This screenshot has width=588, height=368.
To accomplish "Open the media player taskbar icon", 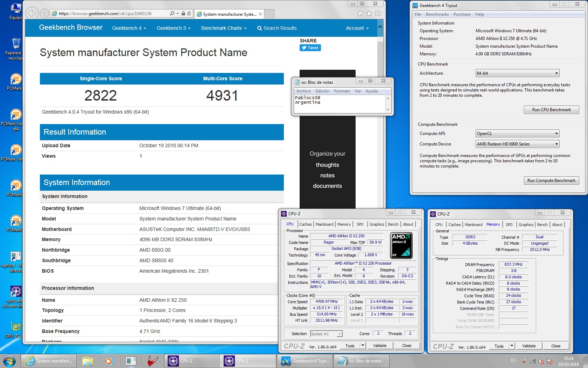I will click(x=109, y=361).
